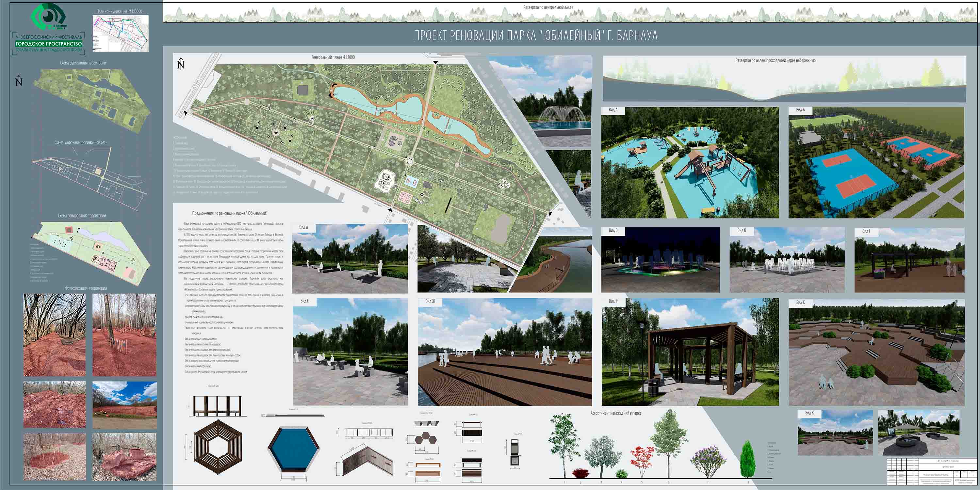
Task: Click the north arrow on the general plan
Action: (181, 64)
